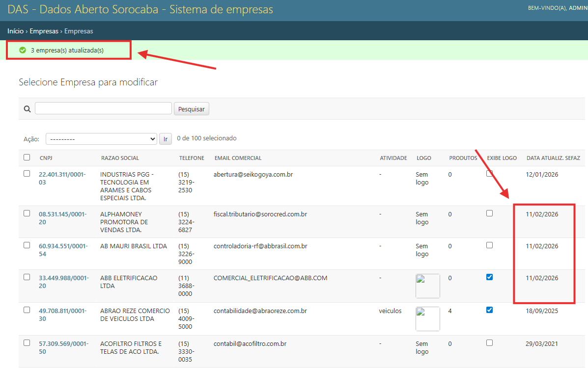Click the search magnifier icon
This screenshot has height=368, width=588.
(28, 109)
